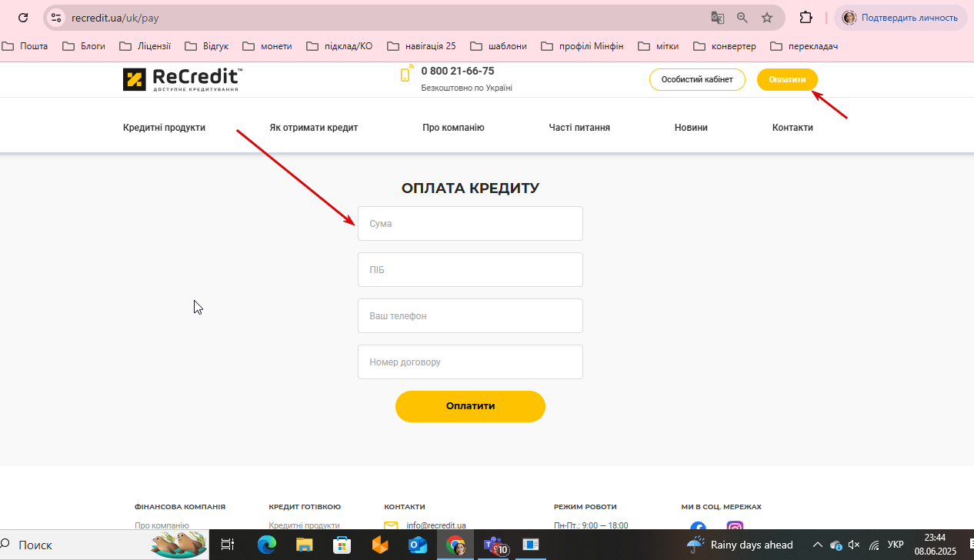The width and height of the screenshot is (974, 560).
Task: Open the Відгук bookmark folder
Action: pyautogui.click(x=206, y=46)
